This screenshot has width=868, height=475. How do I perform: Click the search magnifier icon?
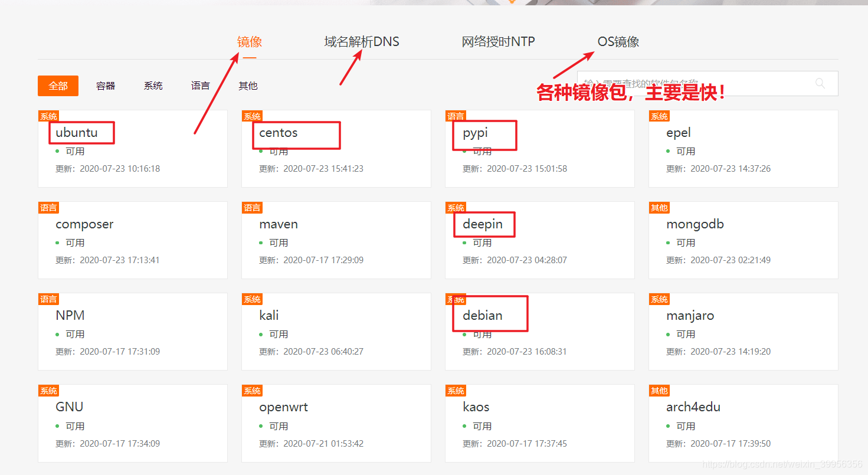tap(820, 83)
